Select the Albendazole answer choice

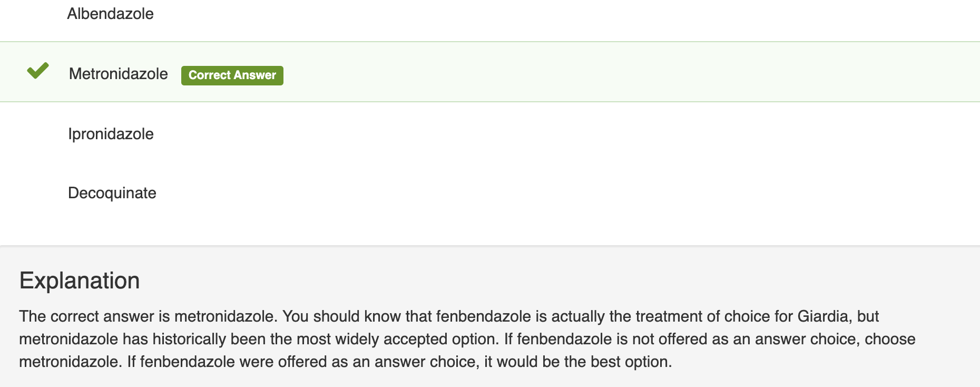(110, 14)
